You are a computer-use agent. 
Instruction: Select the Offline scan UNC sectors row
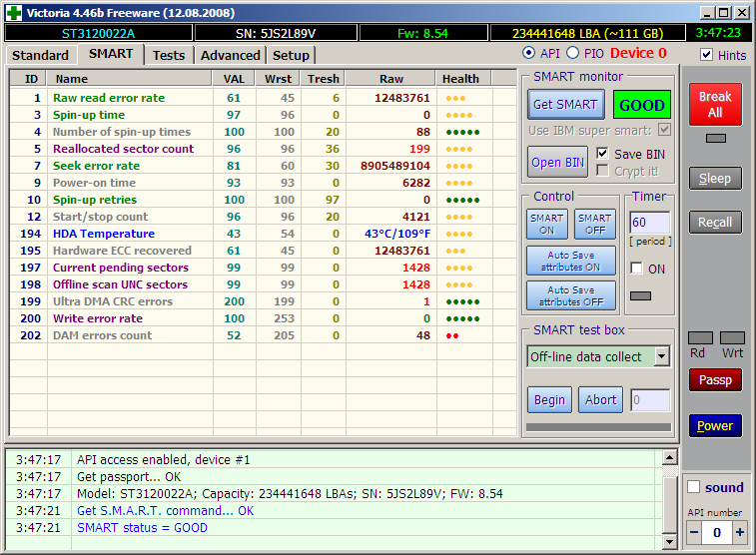click(263, 284)
